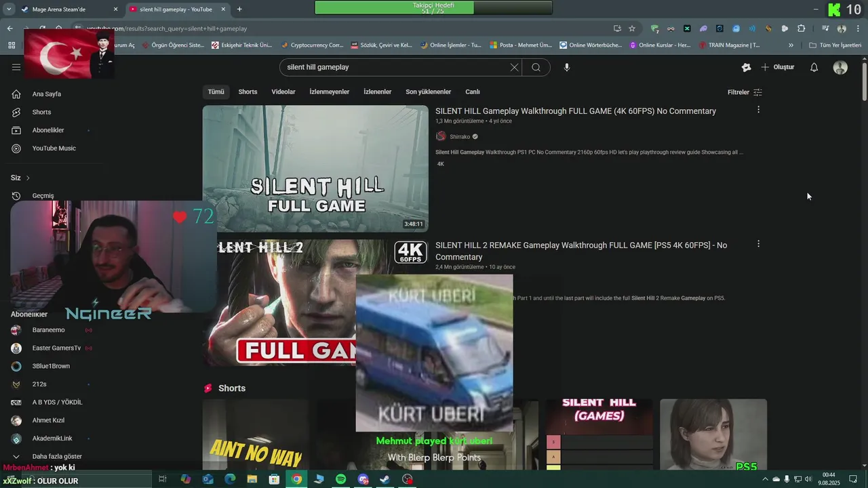Open the Shirrako channel link
The width and height of the screenshot is (868, 488).
pyautogui.click(x=460, y=137)
